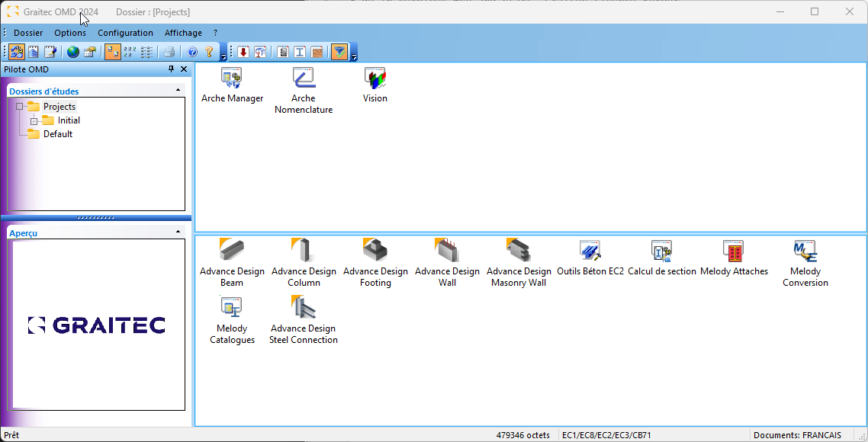Click the notepad with pen toolbar icon
The image size is (868, 442).
50,52
